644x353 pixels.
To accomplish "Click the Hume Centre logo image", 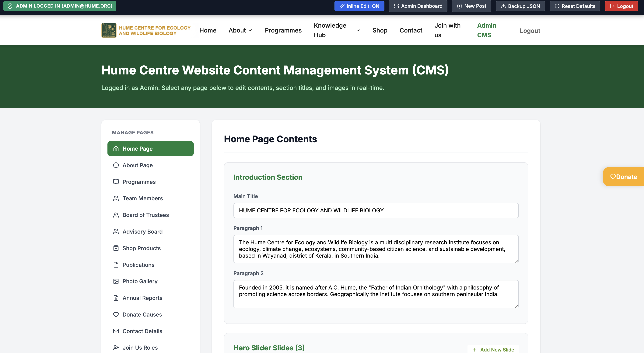I will point(109,30).
